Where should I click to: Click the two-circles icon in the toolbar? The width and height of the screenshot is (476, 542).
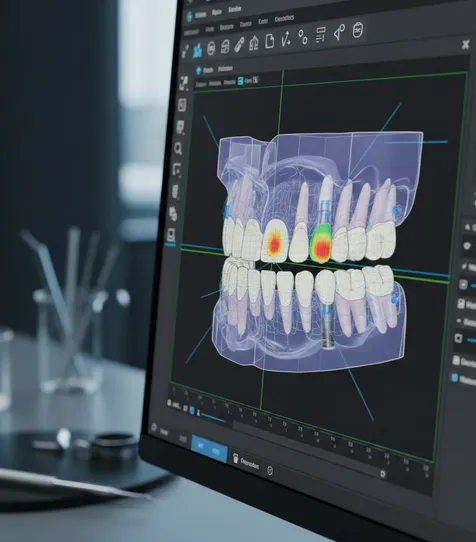click(303, 37)
